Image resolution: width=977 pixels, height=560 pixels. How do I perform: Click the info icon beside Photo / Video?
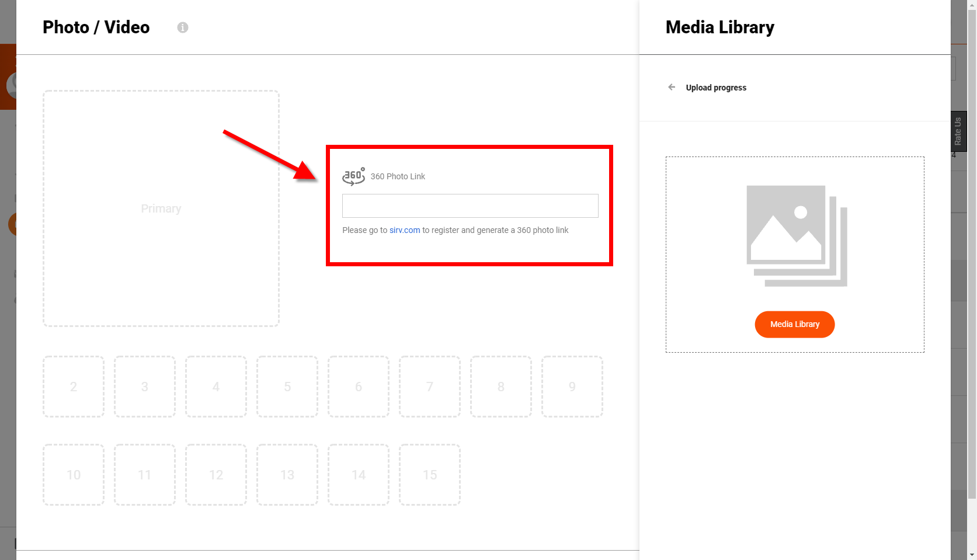[x=183, y=27]
